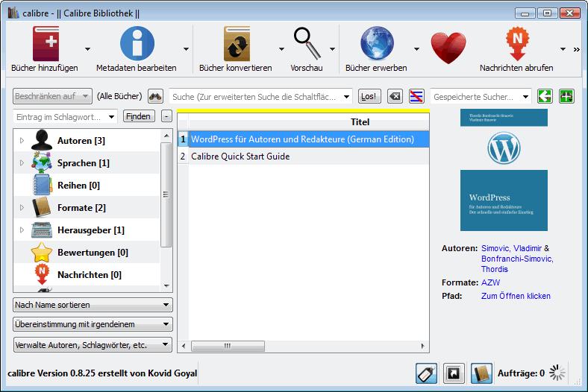Image resolution: width=588 pixels, height=392 pixels.
Task: Save current search with green plus icon
Action: pyautogui.click(x=566, y=96)
